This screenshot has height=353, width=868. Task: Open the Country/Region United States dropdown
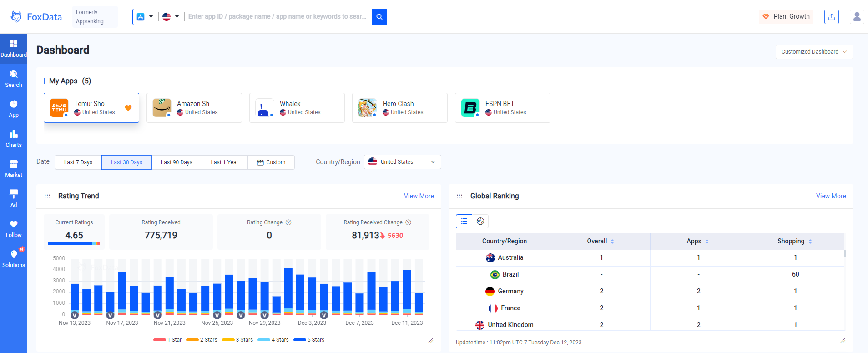click(403, 162)
